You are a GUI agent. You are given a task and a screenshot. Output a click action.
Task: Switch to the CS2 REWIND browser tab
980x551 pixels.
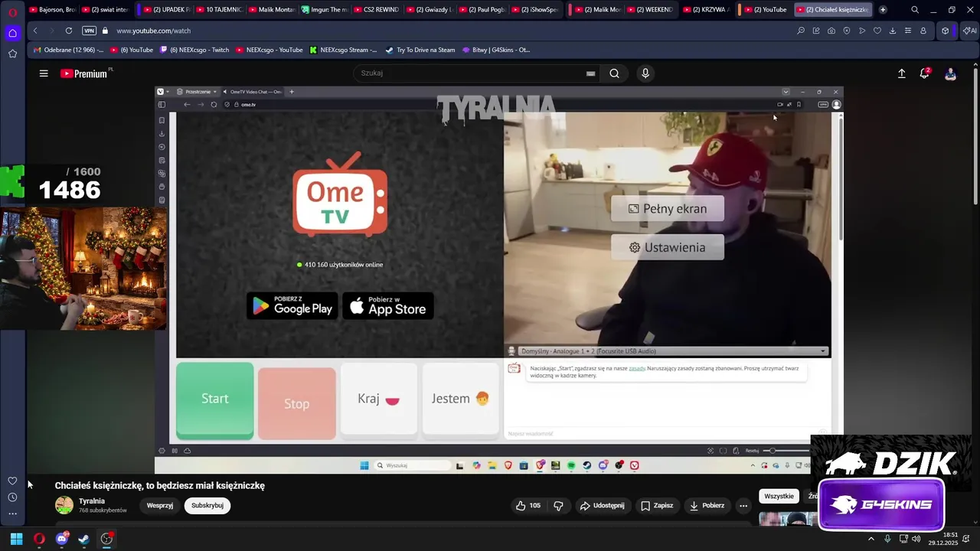377,10
